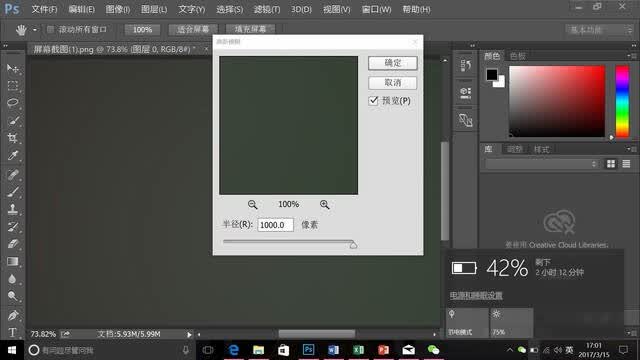Open the 基本功能 workspace dropdown
Image resolution: width=640 pixels, height=360 pixels.
pyautogui.click(x=599, y=30)
